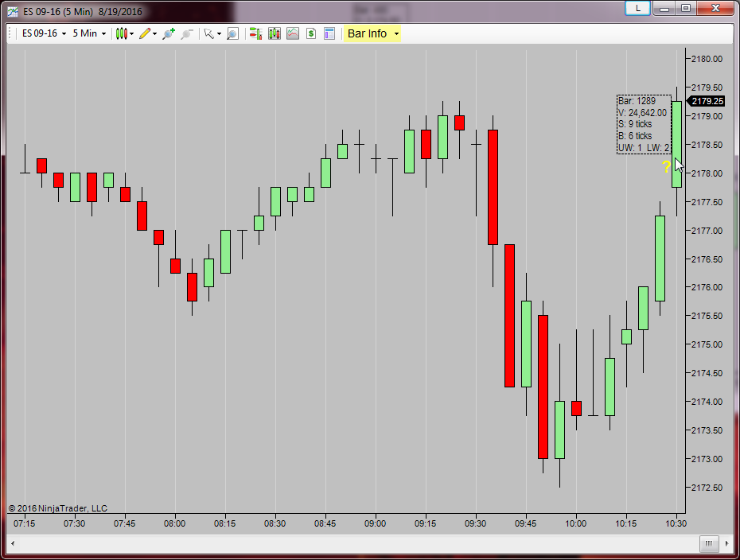The image size is (740, 560).
Task: Click the 09:30 time axis label
Action: pyautogui.click(x=475, y=523)
